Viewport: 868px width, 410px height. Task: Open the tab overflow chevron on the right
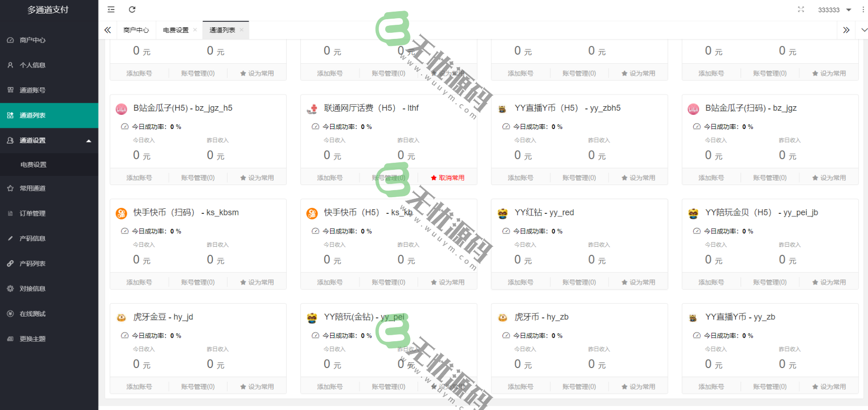pos(846,30)
